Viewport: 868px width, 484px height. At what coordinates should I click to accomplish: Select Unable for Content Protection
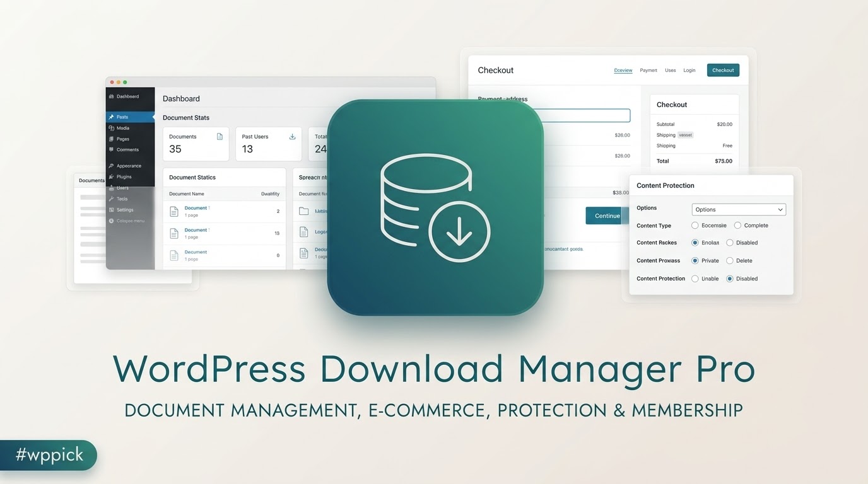coord(695,279)
